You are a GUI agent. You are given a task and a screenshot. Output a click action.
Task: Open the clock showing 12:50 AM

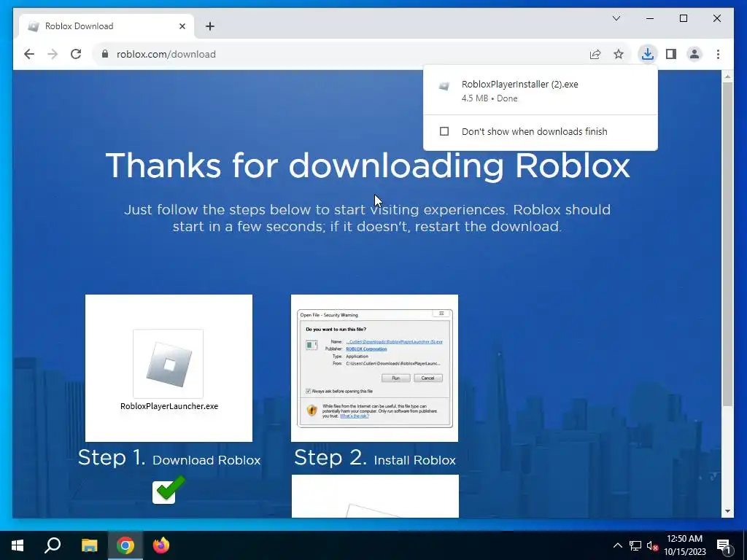(684, 545)
